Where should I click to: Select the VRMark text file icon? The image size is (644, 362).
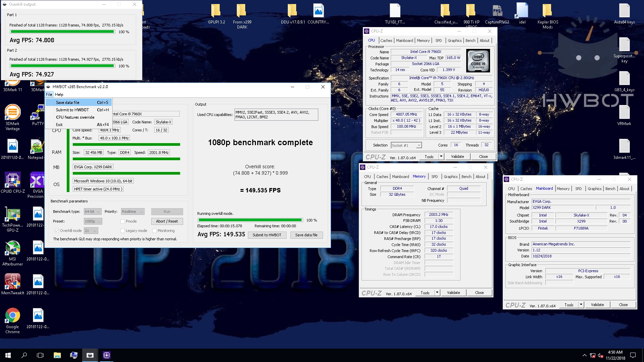624,116
